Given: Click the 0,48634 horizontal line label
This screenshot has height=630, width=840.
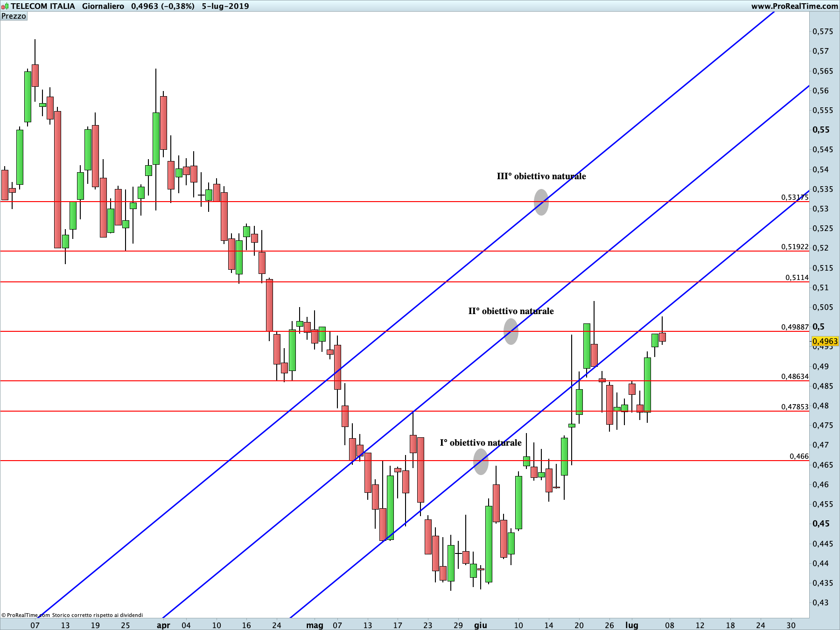Looking at the screenshot, I should (795, 377).
